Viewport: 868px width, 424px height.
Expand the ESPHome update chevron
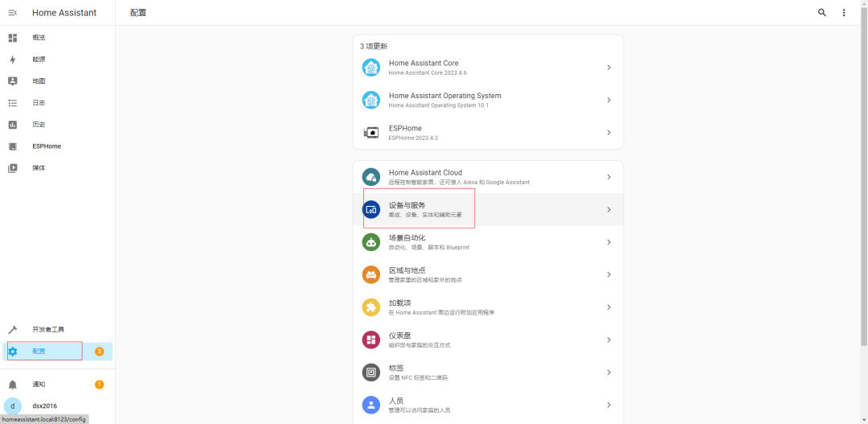tap(609, 133)
